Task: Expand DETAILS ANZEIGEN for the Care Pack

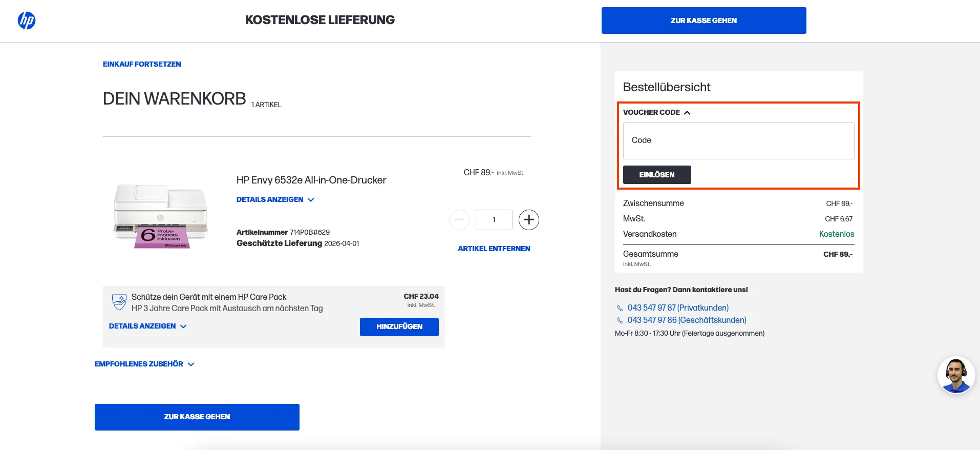Action: (x=147, y=326)
